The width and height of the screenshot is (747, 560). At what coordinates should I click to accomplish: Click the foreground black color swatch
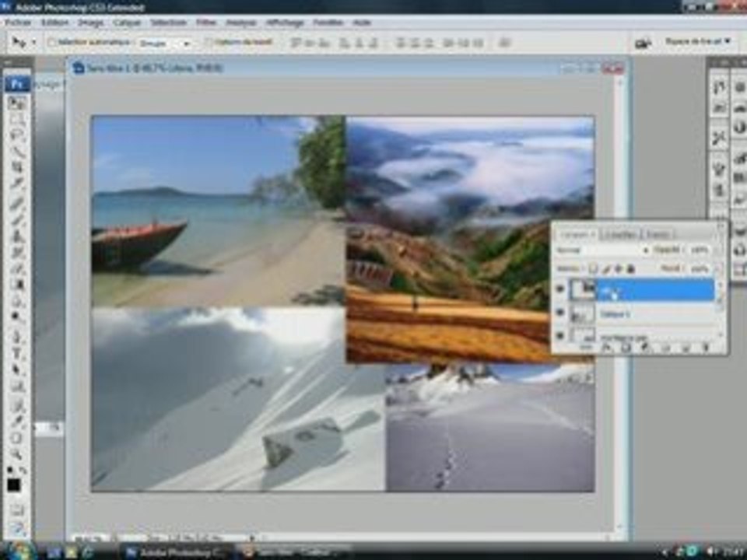point(14,485)
